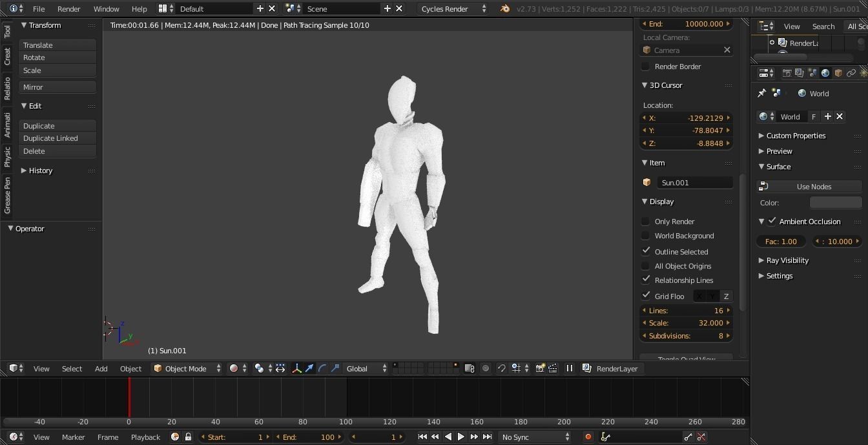Disable the Outline Selected checkbox

(x=645, y=251)
